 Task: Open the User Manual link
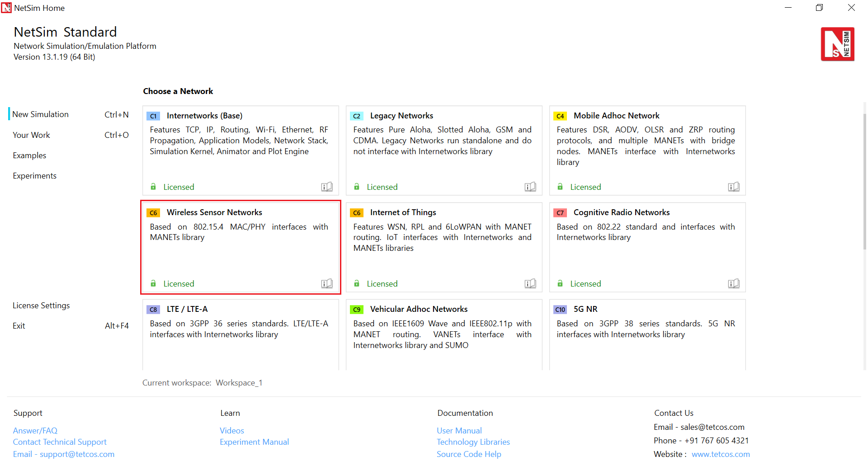point(459,431)
